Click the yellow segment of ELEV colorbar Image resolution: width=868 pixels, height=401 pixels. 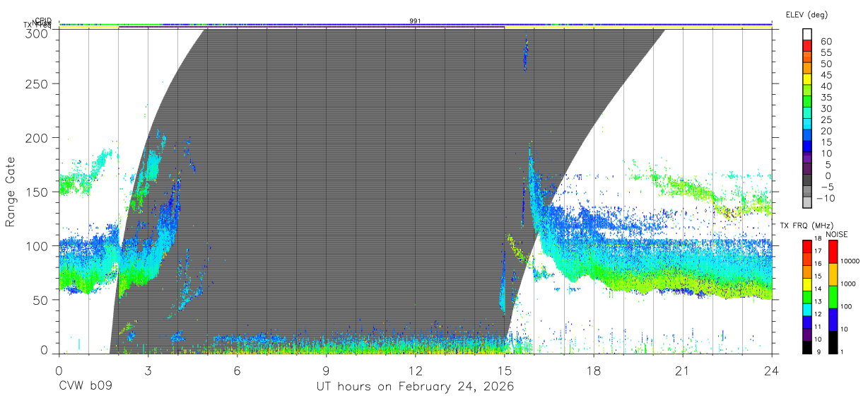pyautogui.click(x=808, y=78)
